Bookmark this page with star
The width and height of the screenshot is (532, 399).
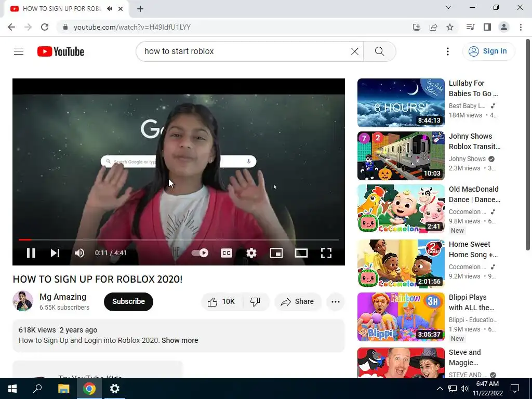pyautogui.click(x=449, y=27)
